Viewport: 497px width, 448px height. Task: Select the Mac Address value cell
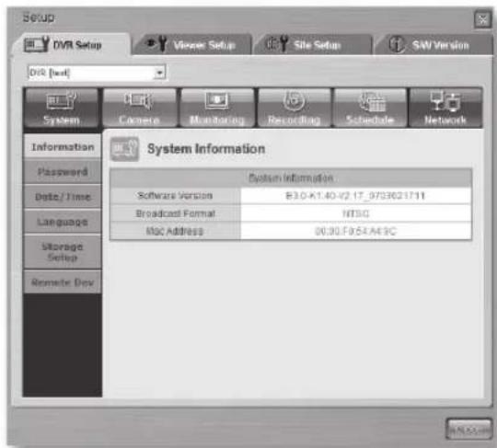coord(355,231)
